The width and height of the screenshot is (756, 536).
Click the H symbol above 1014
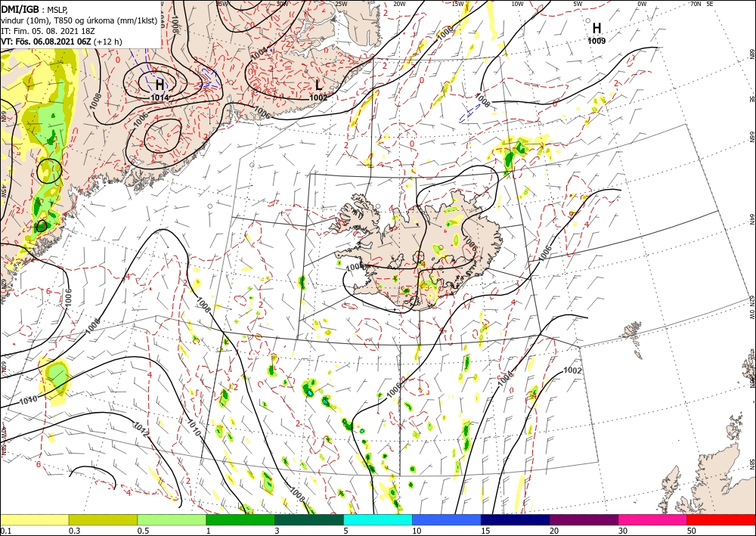click(x=160, y=85)
